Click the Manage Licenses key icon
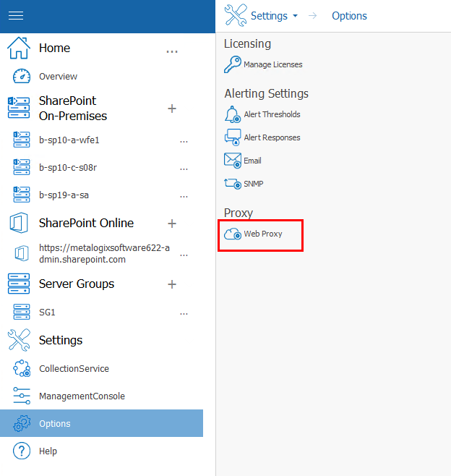The image size is (451, 476). click(x=233, y=64)
